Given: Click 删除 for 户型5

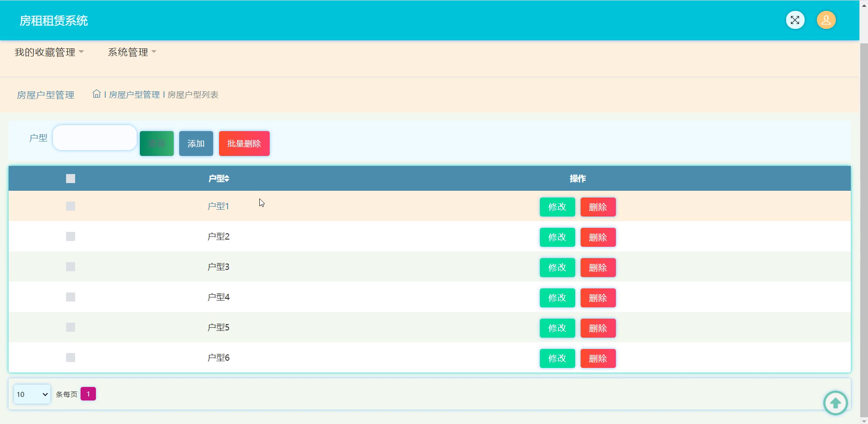Looking at the screenshot, I should [598, 328].
